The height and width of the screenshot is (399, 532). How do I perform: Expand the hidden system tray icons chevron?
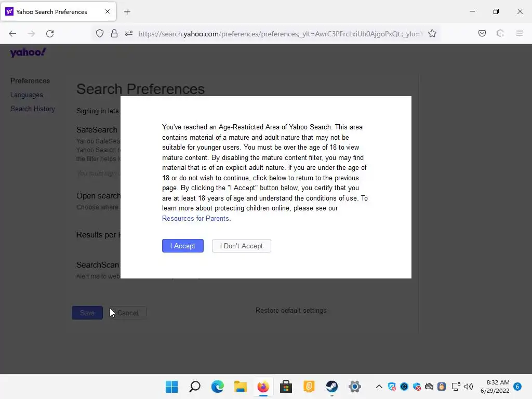coord(379,387)
